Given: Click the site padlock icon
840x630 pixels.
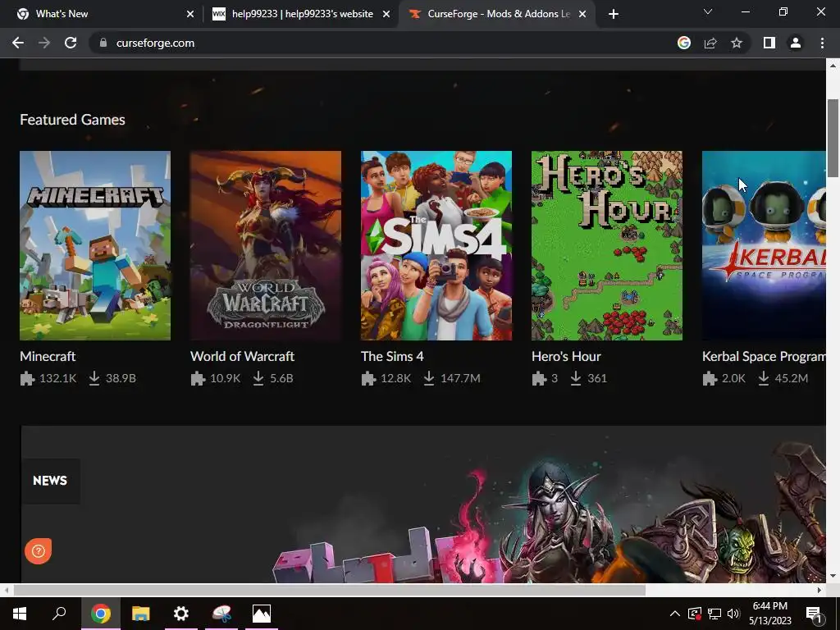Looking at the screenshot, I should point(103,43).
